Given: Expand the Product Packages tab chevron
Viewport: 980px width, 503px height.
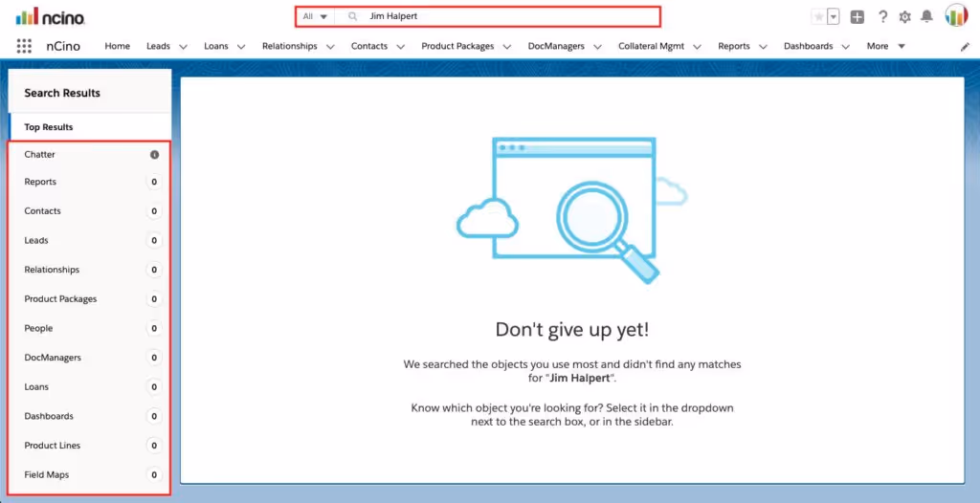Looking at the screenshot, I should tap(507, 46).
